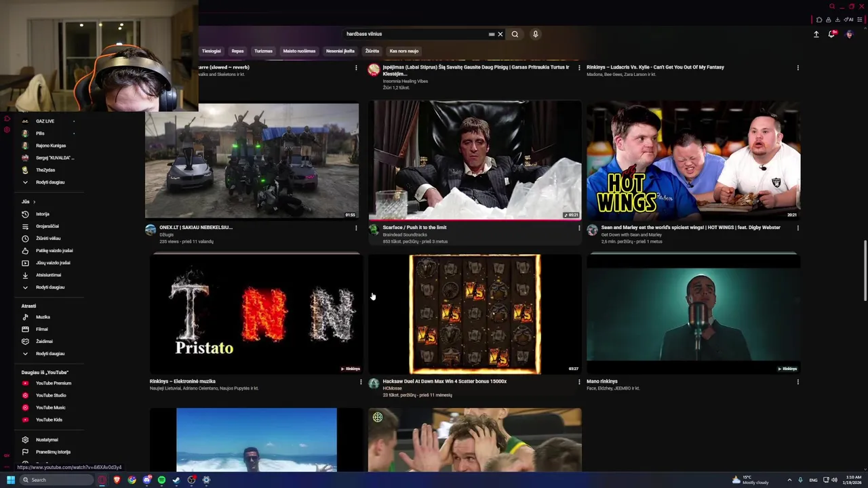
Task: Open options menu for Ludacris Vs. Kylie mix
Action: tap(797, 68)
